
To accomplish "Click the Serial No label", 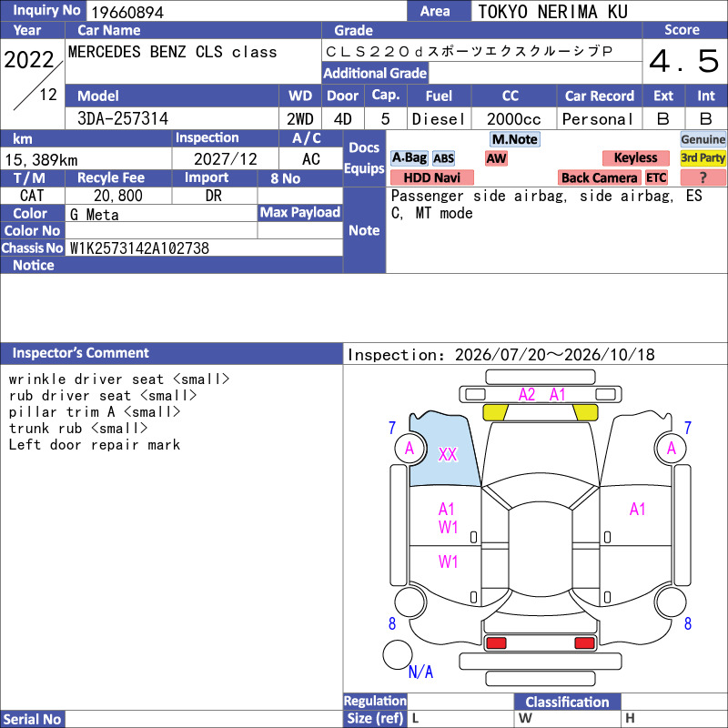I will pos(32,719).
